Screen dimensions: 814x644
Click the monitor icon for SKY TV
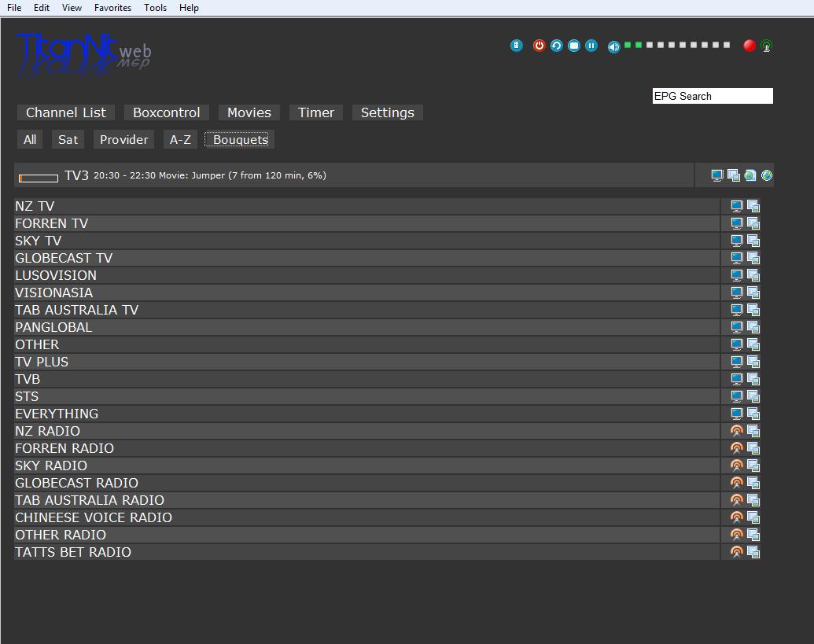737,241
